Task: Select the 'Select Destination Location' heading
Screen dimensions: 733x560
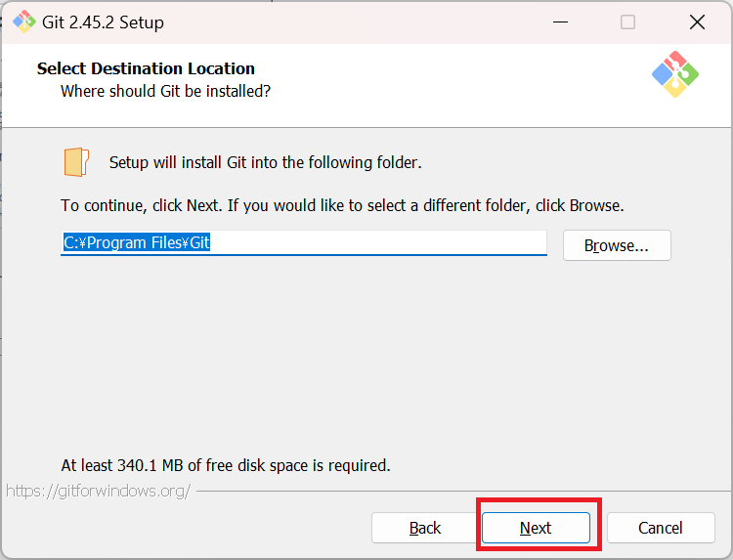Action: tap(146, 68)
